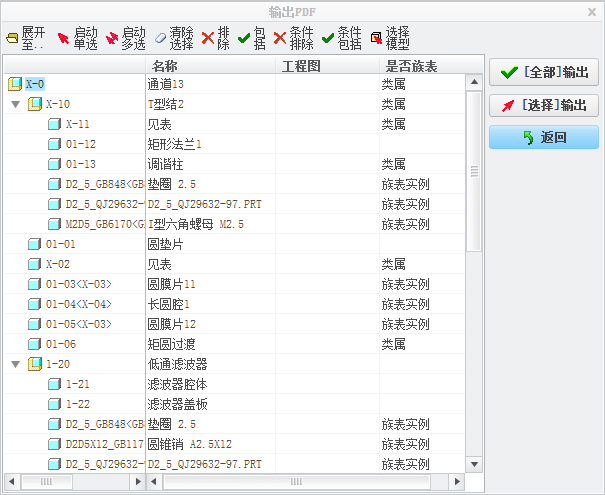Viewport: 605px width, 495px height.
Task: Select tree item 1-22
Action: click(x=78, y=404)
